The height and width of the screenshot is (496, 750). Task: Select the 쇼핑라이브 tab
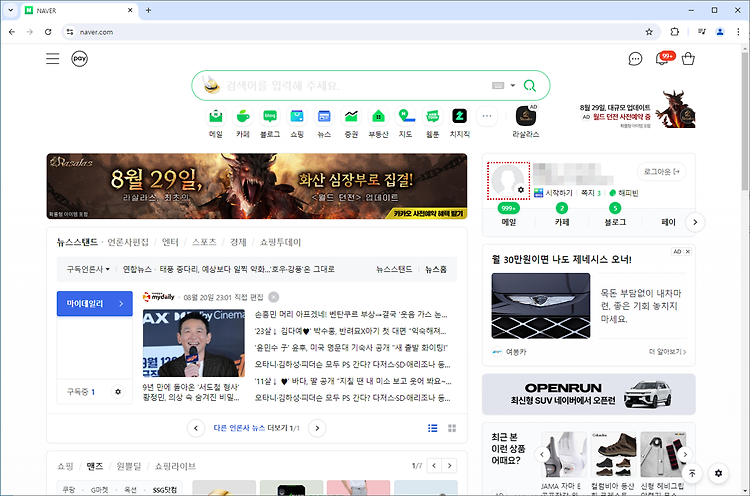(175, 466)
